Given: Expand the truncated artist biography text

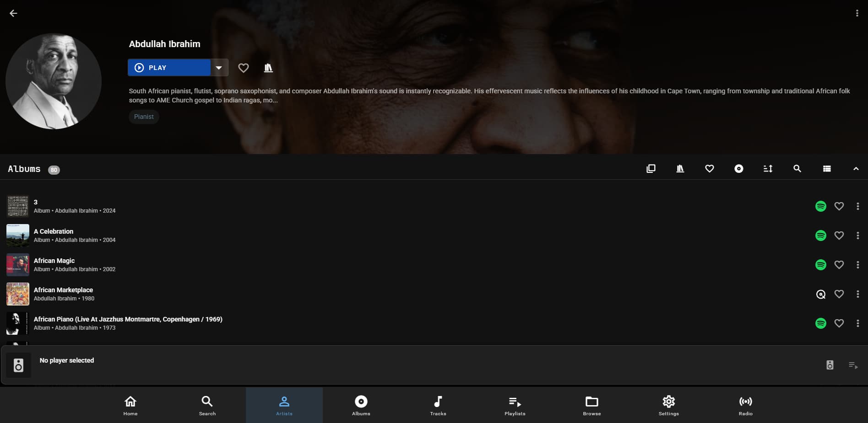Looking at the screenshot, I should point(489,96).
